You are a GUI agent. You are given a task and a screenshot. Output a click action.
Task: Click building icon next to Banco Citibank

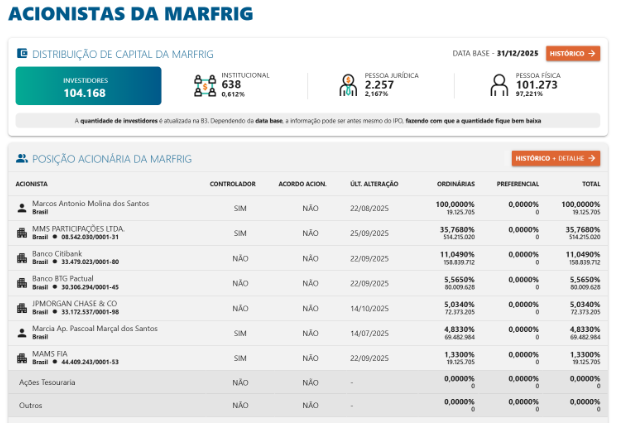pyautogui.click(x=22, y=258)
